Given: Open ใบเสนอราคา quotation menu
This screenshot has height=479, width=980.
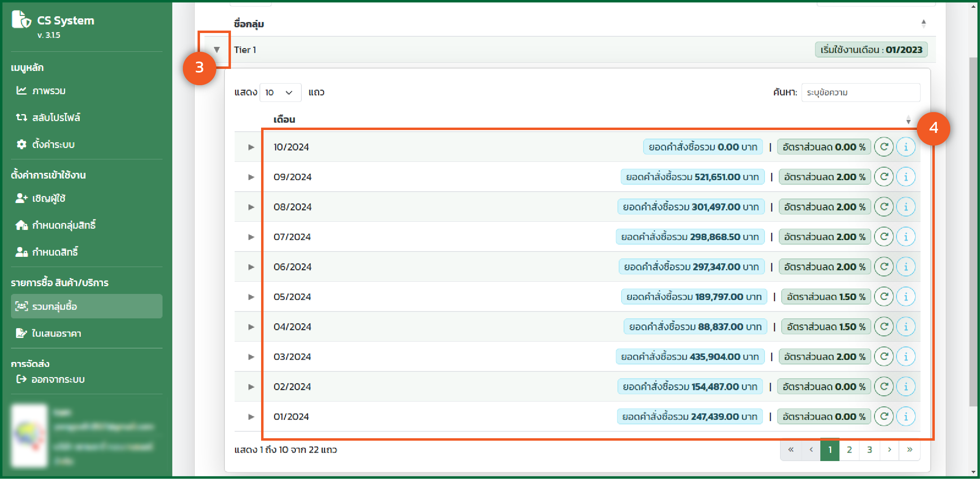Looking at the screenshot, I should (x=56, y=333).
